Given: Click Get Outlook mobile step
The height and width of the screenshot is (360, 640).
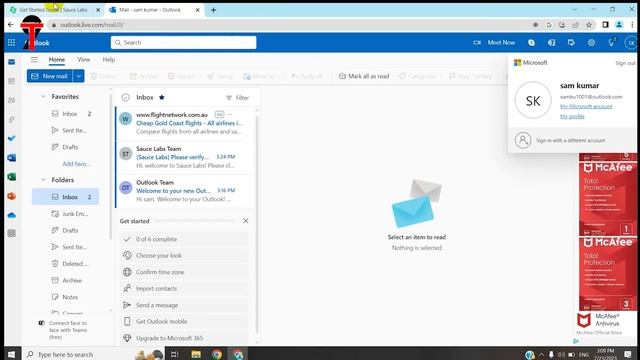Looking at the screenshot, I should click(x=184, y=322).
